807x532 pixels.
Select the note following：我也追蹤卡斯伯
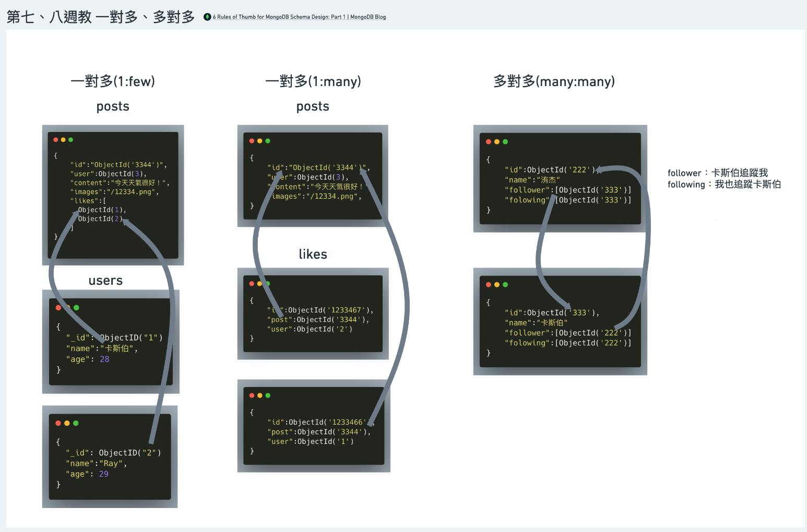[x=724, y=184]
